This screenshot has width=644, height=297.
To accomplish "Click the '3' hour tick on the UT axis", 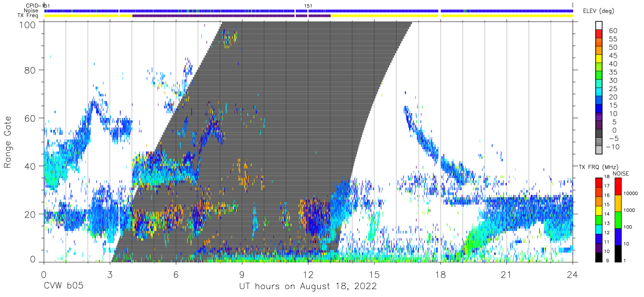I will point(110,274).
